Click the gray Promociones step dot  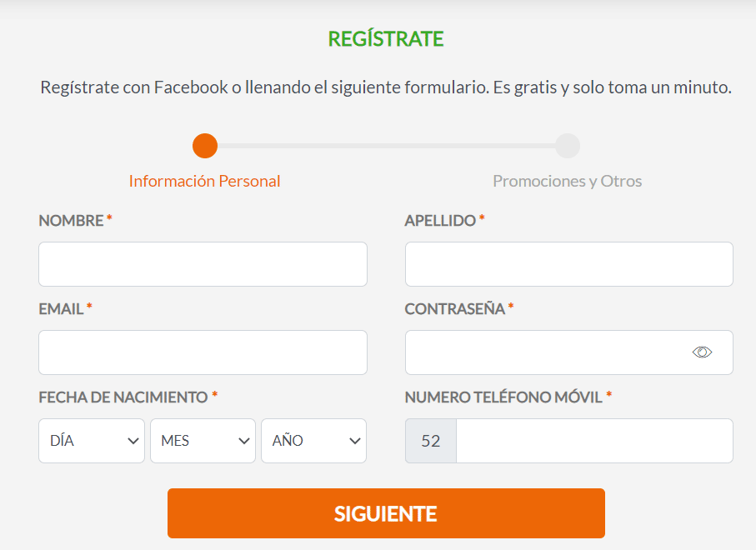[568, 145]
